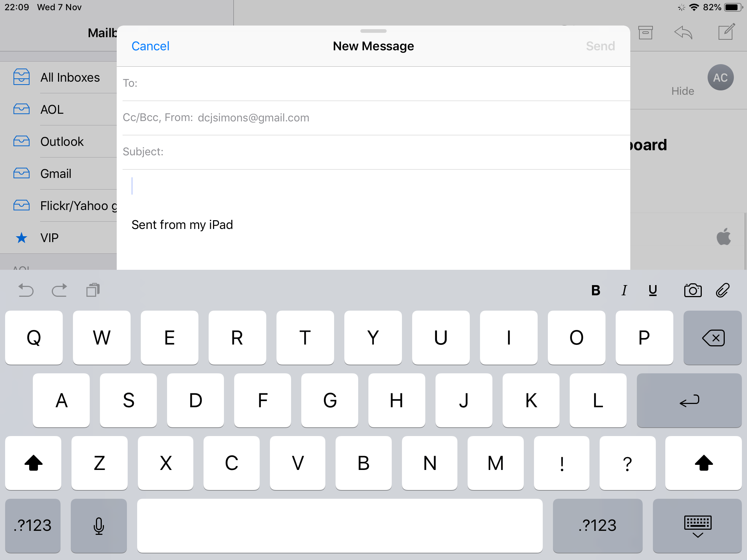747x560 pixels.
Task: Toggle bold text formatting
Action: click(x=596, y=291)
